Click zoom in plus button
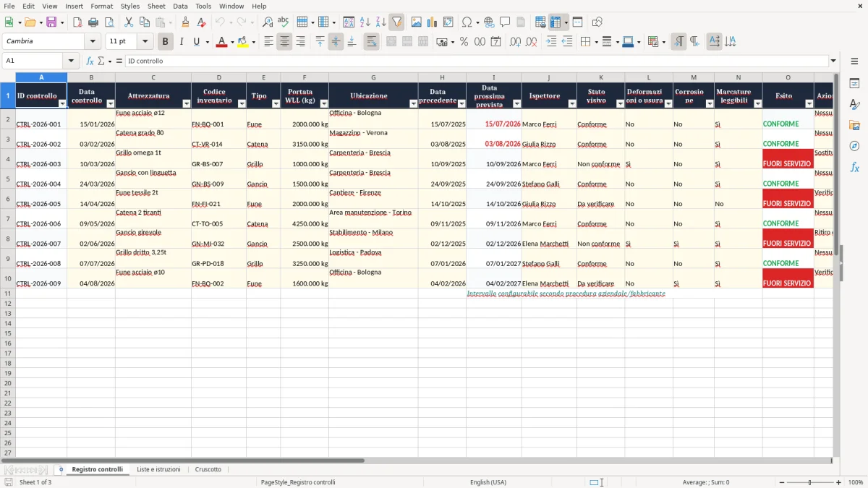This screenshot has height=488, width=868. (839, 482)
